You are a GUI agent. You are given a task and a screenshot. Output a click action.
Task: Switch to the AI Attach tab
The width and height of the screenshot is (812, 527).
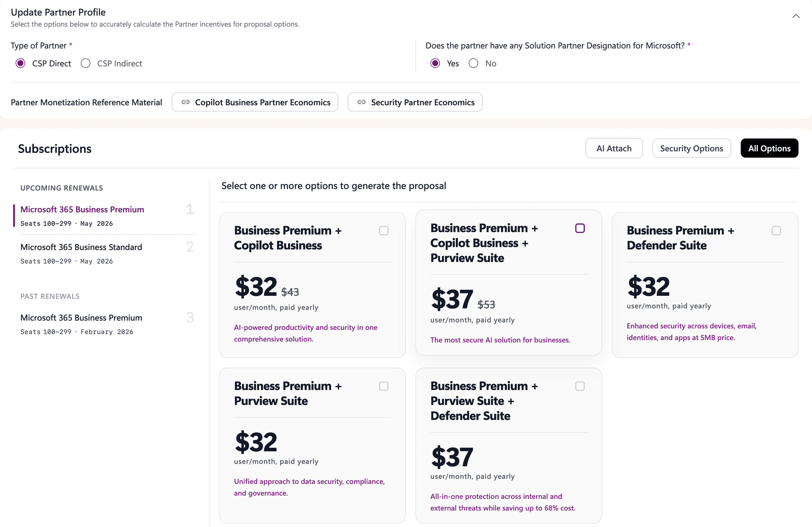point(614,148)
